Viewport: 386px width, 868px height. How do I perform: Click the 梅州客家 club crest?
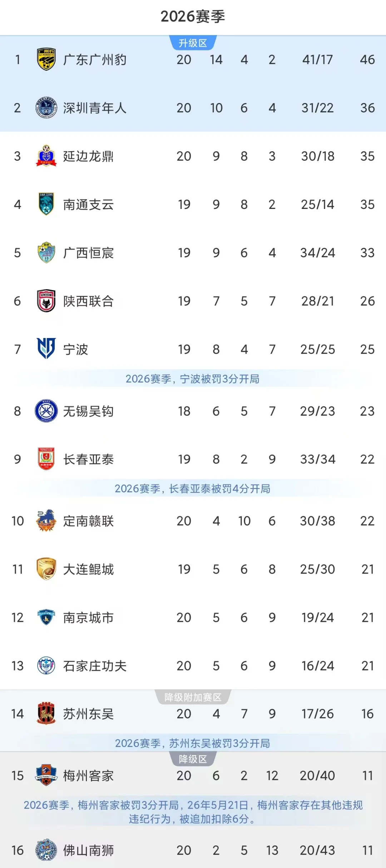pyautogui.click(x=46, y=775)
